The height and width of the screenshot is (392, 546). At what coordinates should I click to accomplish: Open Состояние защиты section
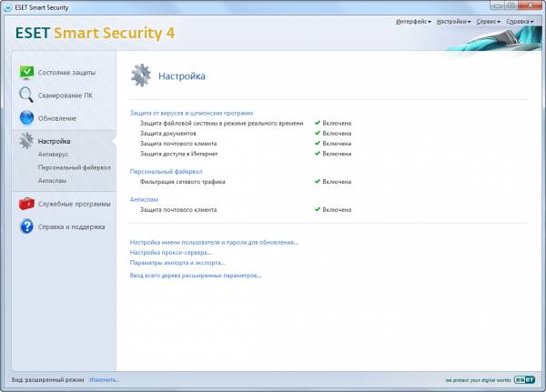[x=66, y=73]
